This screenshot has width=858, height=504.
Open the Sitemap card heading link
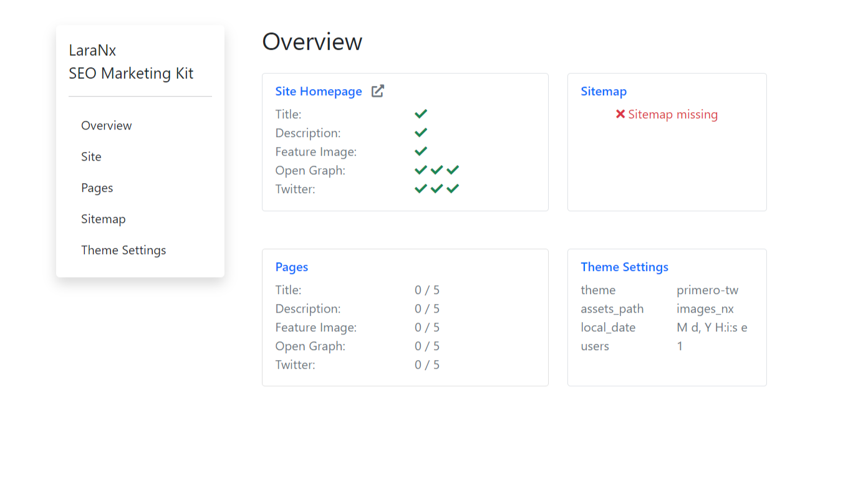click(603, 91)
